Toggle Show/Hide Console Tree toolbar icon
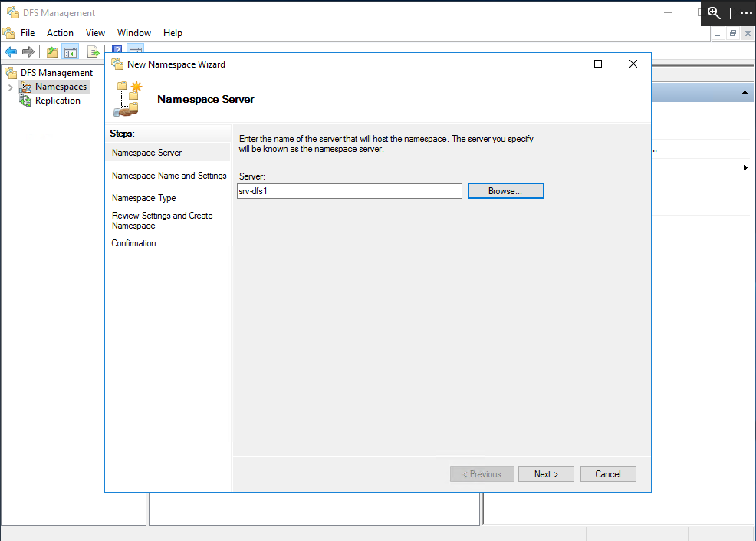756x541 pixels. point(71,51)
